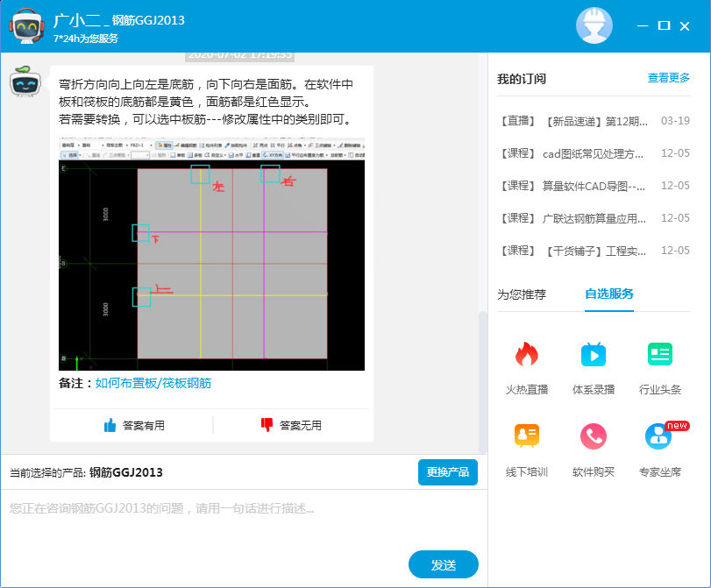This screenshot has height=588, width=711.
Task: Click the 线下培训 training icon
Action: click(526, 436)
